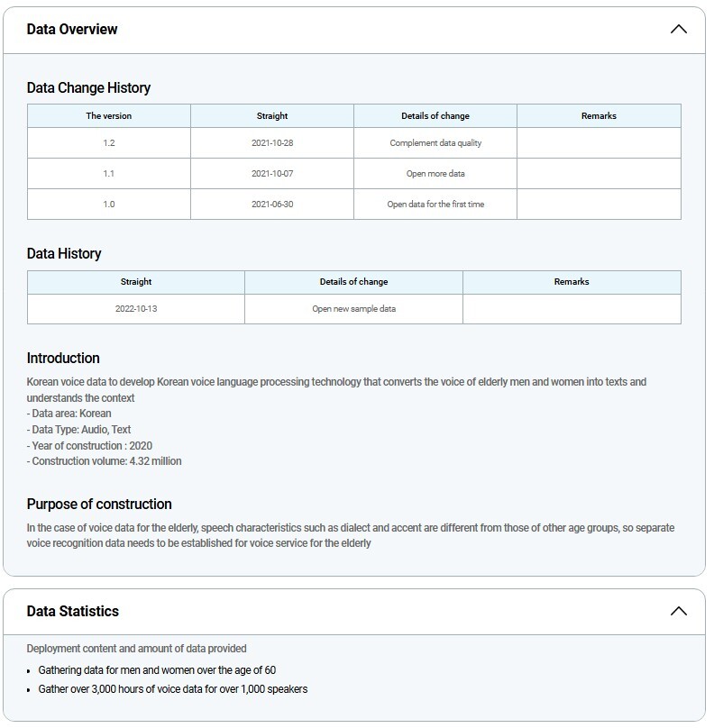714x728 pixels.
Task: Click 'Remarks' header in Data Change History table
Action: [x=599, y=116]
